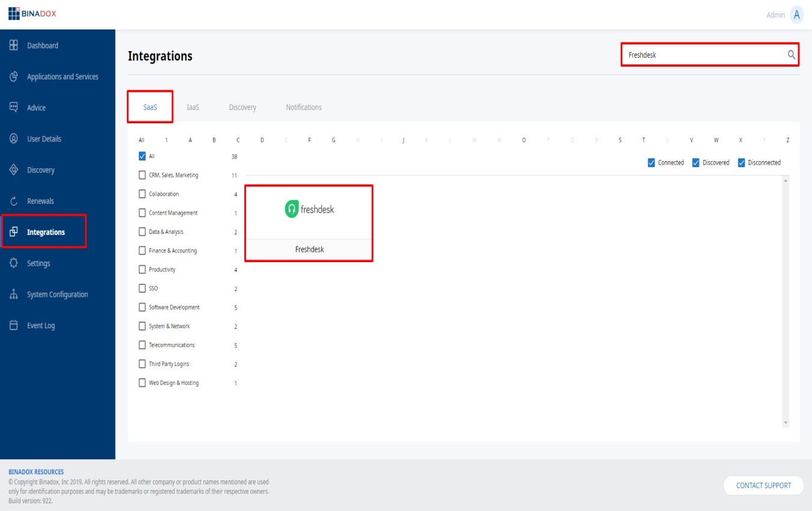Click the System Configuration hierarchy icon
This screenshot has width=812, height=511.
coord(14,295)
